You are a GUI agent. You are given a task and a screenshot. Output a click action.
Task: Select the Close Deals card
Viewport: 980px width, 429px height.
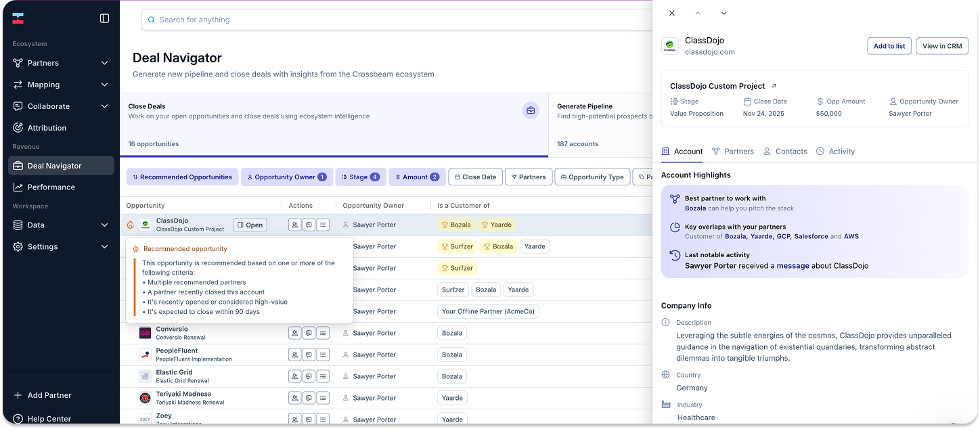click(334, 125)
